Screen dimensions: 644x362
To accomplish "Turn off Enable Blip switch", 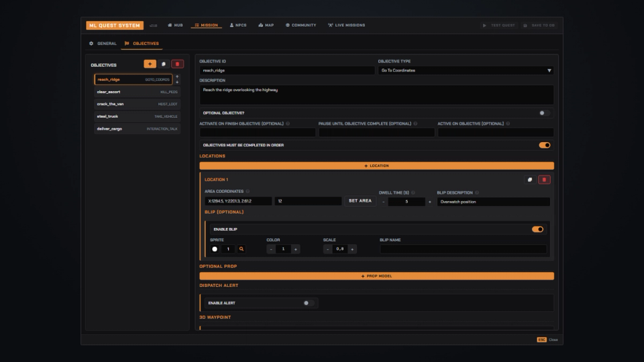I will click(537, 229).
